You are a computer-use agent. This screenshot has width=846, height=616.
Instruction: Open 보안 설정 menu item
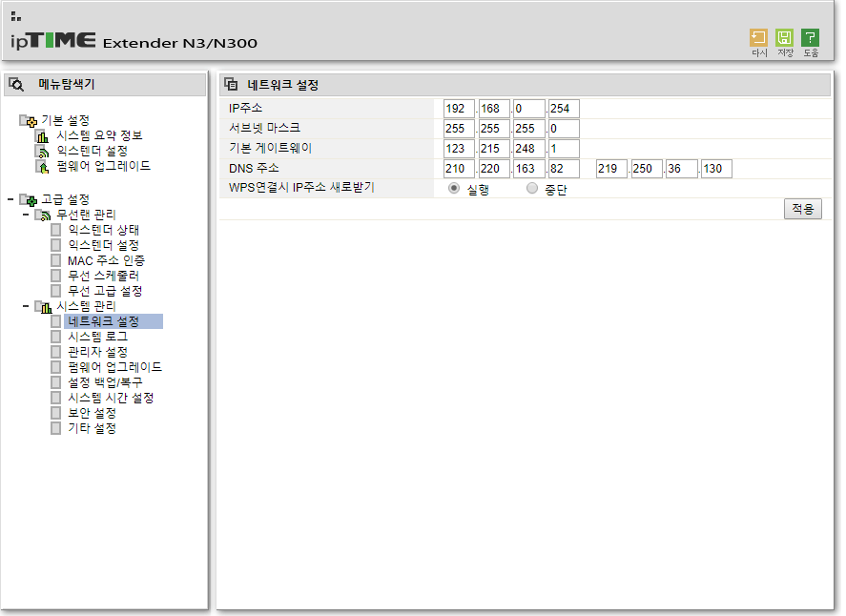[x=92, y=413]
